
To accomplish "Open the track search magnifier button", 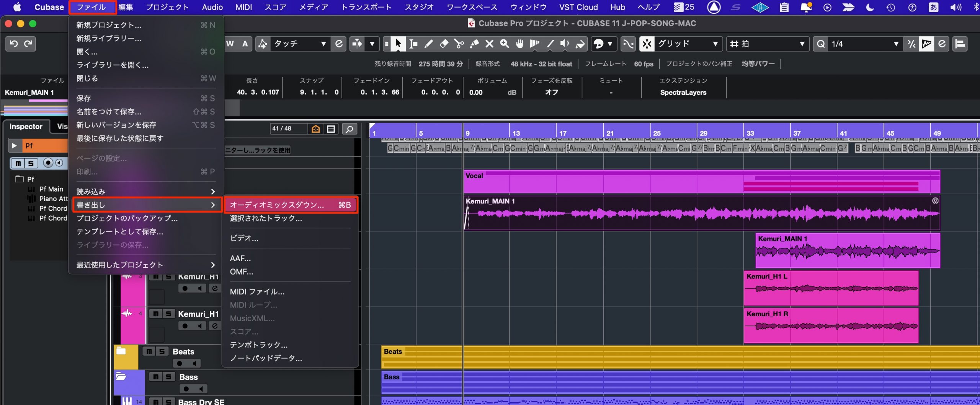I will click(350, 129).
